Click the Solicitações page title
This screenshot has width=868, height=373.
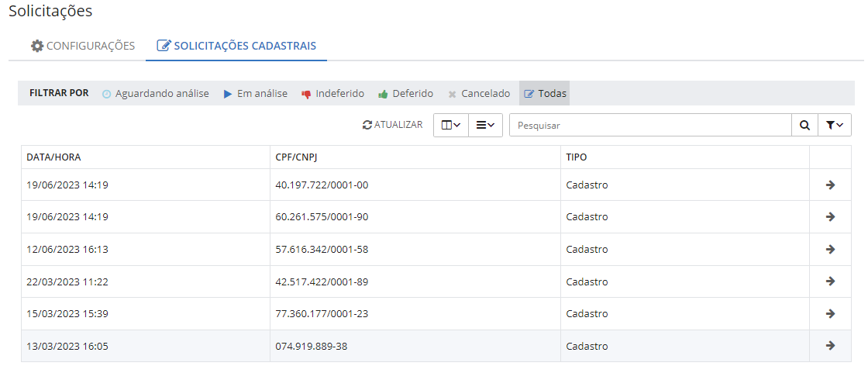point(50,11)
